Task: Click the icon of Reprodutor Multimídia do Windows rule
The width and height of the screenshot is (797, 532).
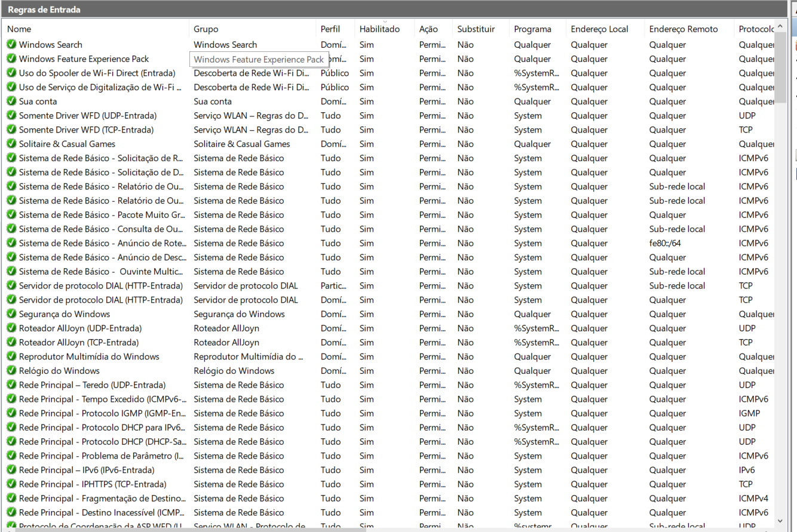Action: [11, 356]
